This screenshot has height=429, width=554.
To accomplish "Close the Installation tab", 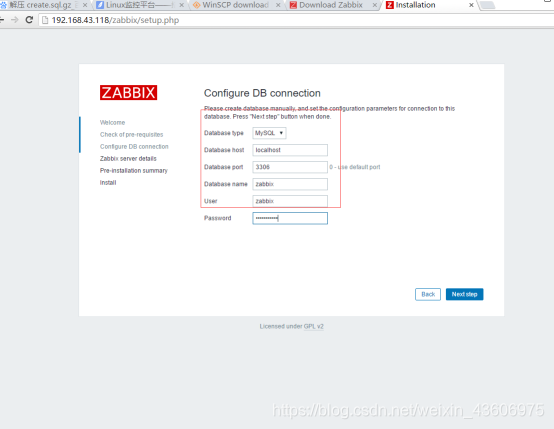I will coord(471,5).
